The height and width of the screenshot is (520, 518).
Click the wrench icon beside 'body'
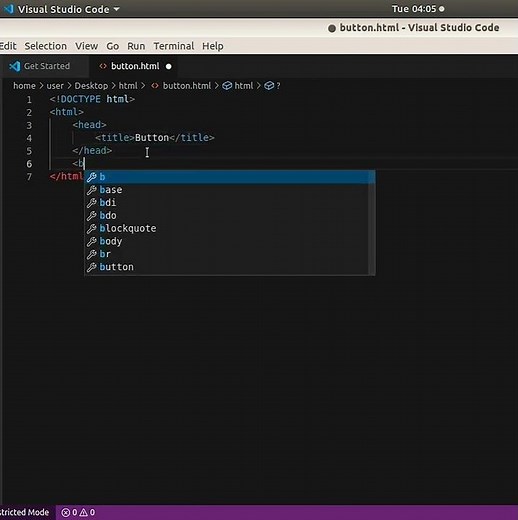click(92, 241)
